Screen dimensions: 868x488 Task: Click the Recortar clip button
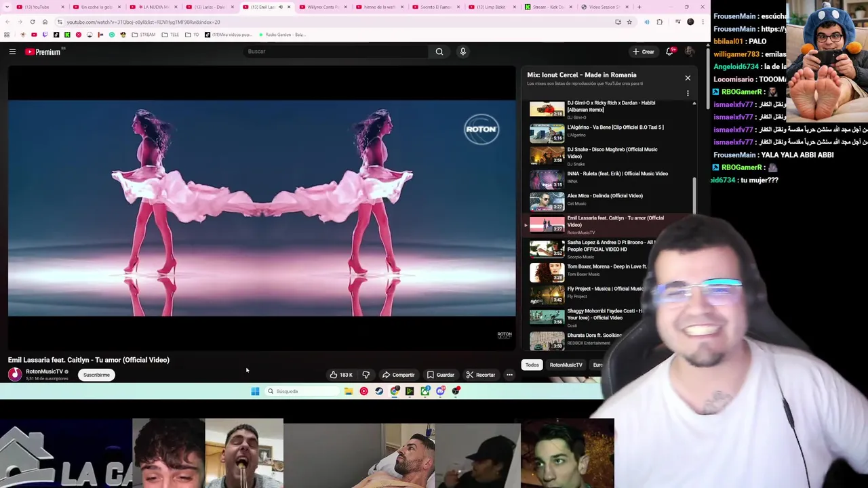pos(481,375)
